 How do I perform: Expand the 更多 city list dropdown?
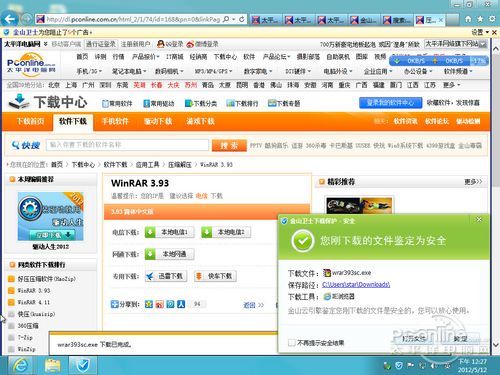pos(452,85)
